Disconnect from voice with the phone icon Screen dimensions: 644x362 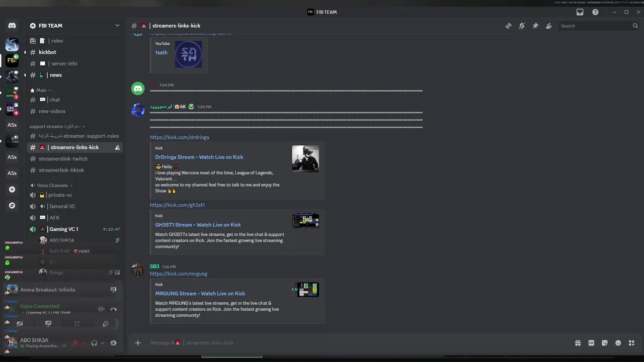[114, 309]
